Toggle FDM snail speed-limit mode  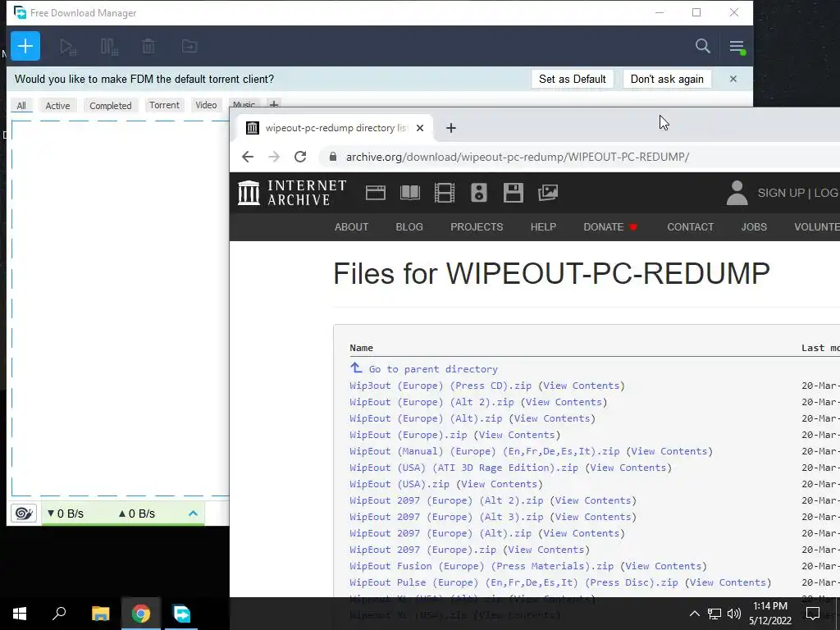pyautogui.click(x=24, y=514)
